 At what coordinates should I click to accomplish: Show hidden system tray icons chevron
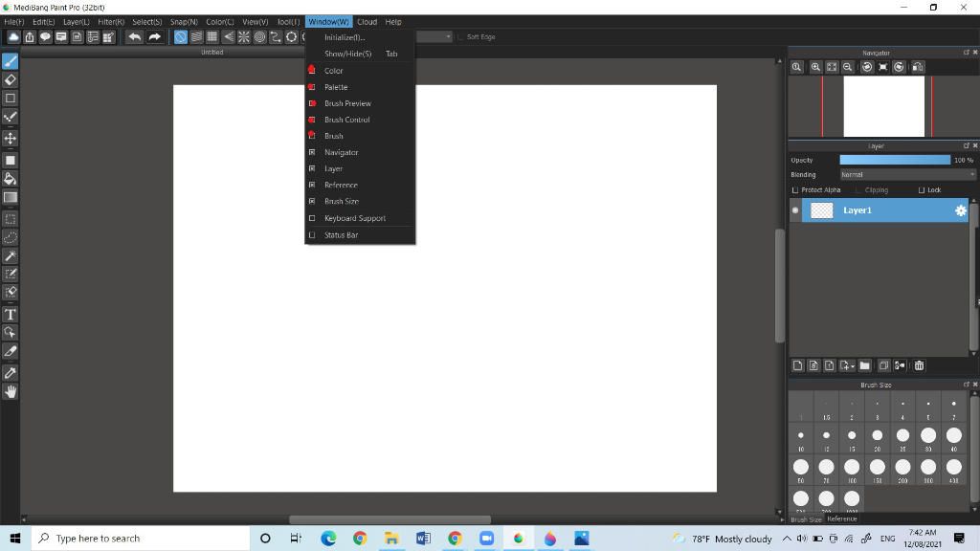point(787,539)
